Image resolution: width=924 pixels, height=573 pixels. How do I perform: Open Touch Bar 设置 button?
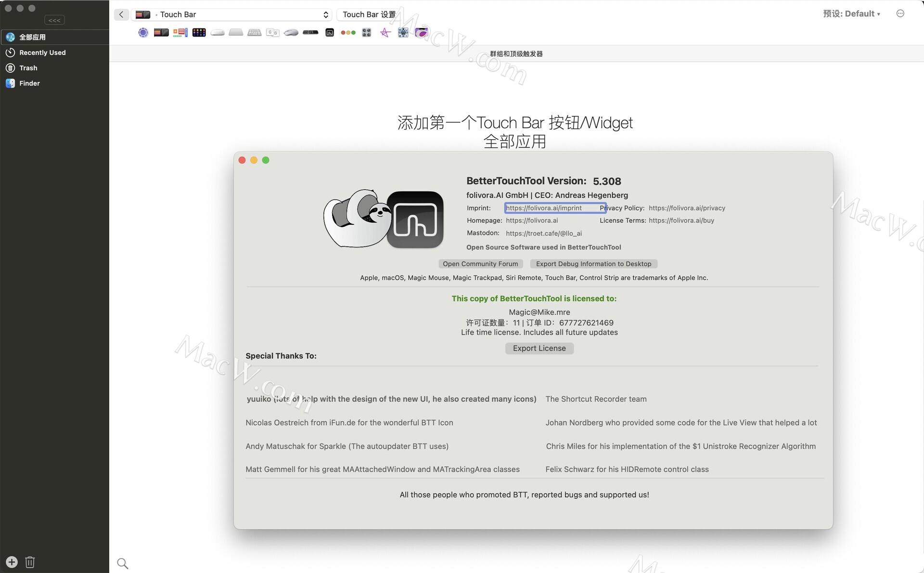[369, 14]
